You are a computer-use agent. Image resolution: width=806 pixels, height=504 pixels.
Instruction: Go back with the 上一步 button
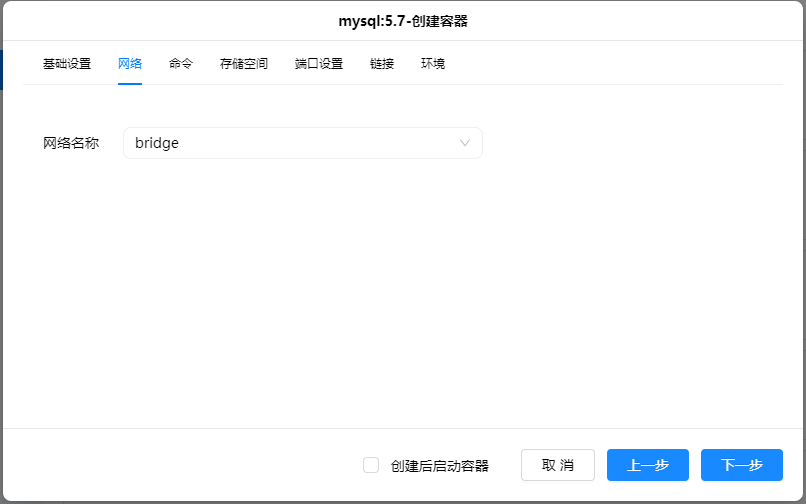pos(647,465)
